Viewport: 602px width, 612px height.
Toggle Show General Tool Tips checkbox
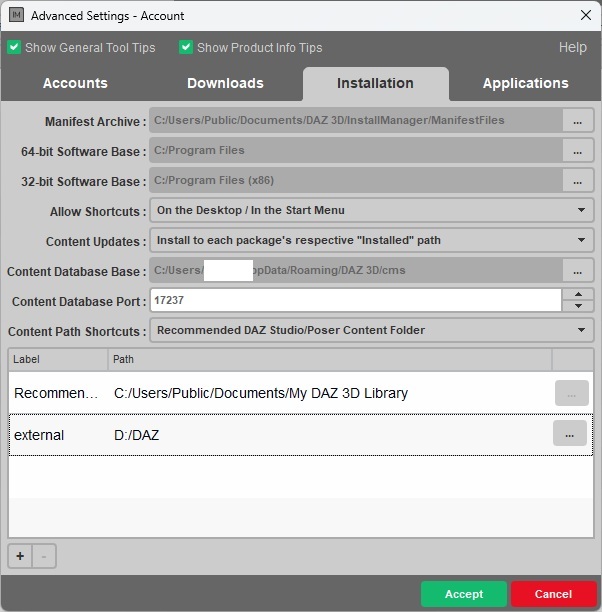pos(14,48)
